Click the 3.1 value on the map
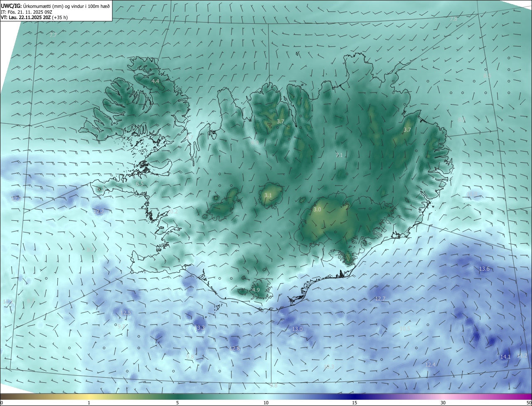 (x=268, y=196)
